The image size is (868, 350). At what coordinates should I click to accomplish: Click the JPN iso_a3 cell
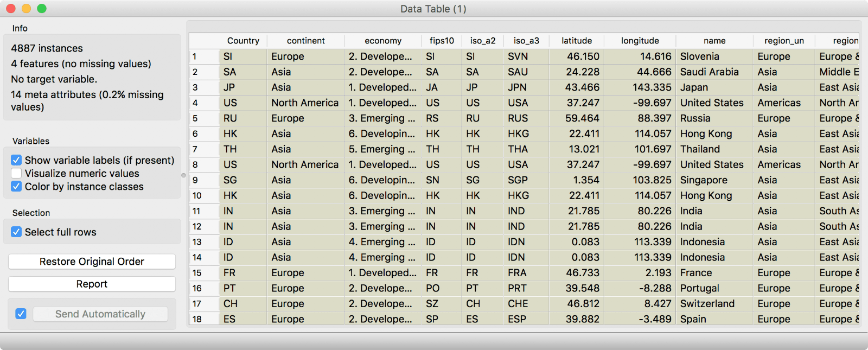(x=526, y=87)
